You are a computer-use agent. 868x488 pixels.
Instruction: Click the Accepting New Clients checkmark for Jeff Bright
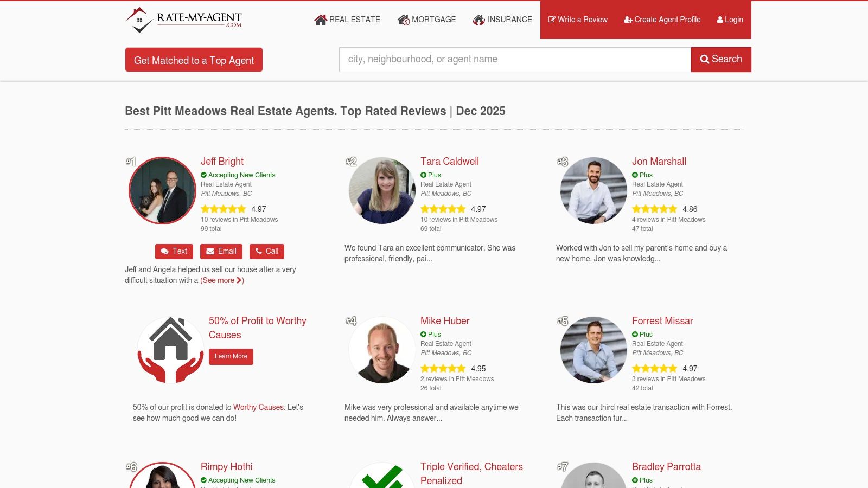(x=204, y=175)
